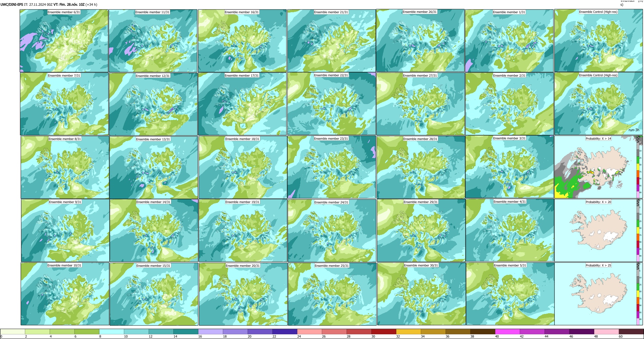Pick the Ensemble member 24/31 map

pyautogui.click(x=332, y=231)
